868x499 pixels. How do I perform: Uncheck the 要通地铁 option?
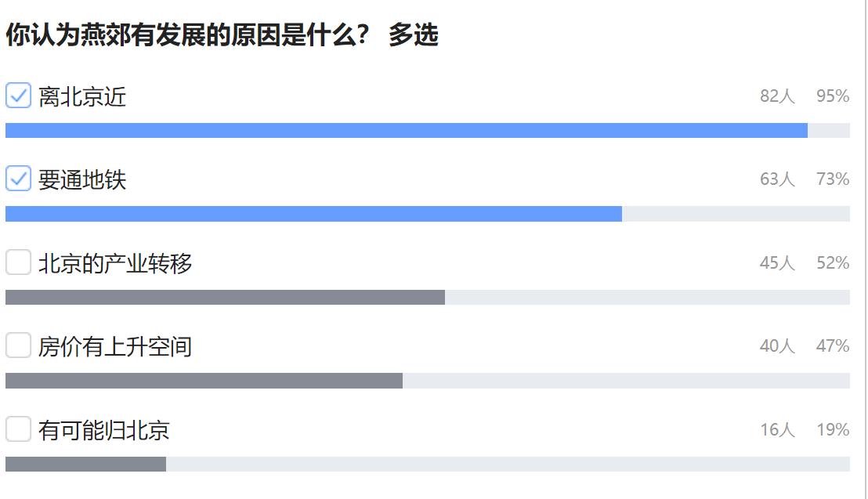(x=17, y=178)
